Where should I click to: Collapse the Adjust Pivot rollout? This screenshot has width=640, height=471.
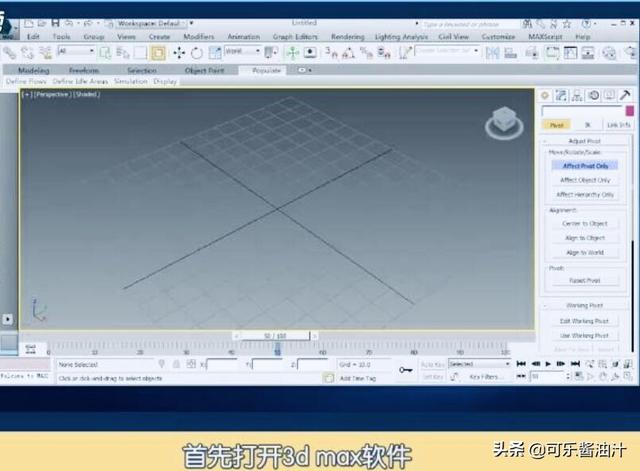(584, 141)
